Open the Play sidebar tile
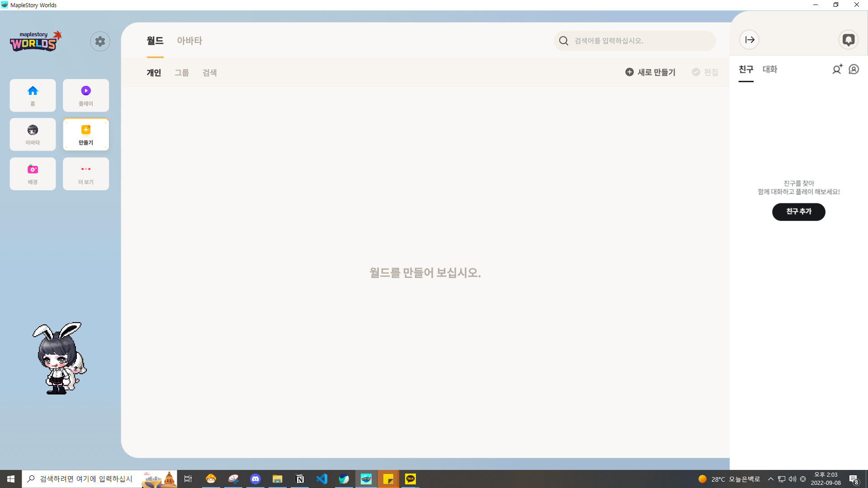 point(86,95)
